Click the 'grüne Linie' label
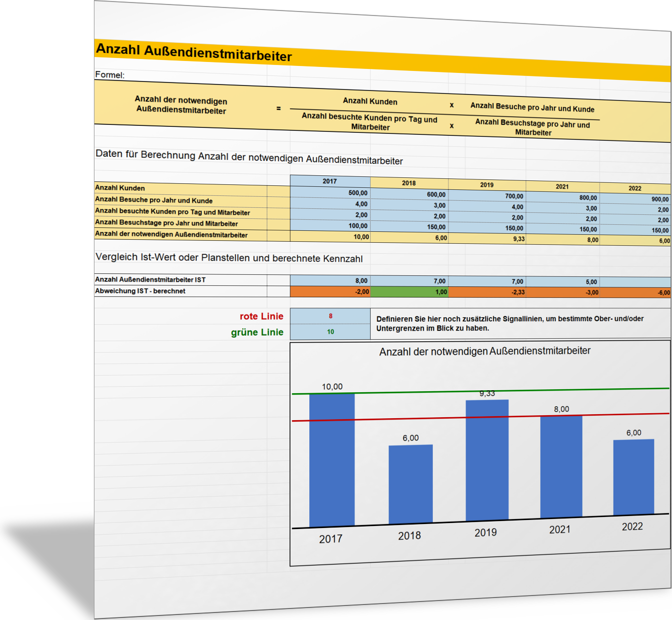 257,332
